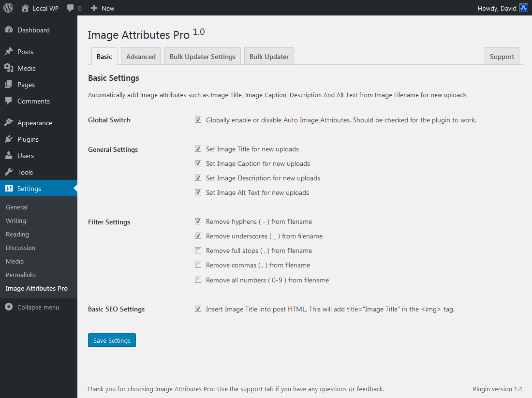Uncheck Set Image Caption for new uploads
This screenshot has height=398, width=532.
198,163
